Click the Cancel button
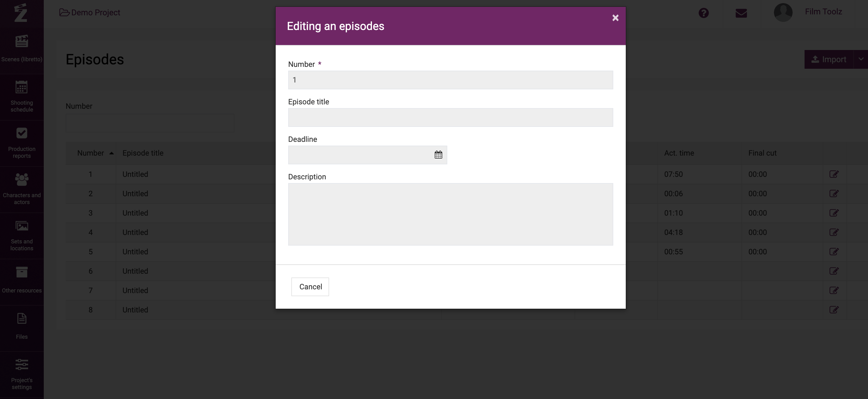 click(x=310, y=287)
